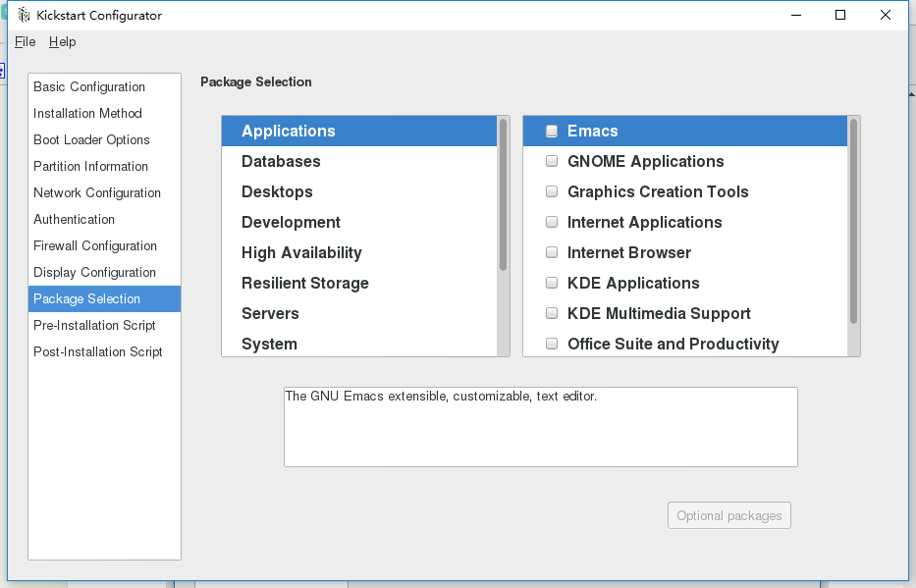Click the package list vertical scrollbar

click(853, 221)
